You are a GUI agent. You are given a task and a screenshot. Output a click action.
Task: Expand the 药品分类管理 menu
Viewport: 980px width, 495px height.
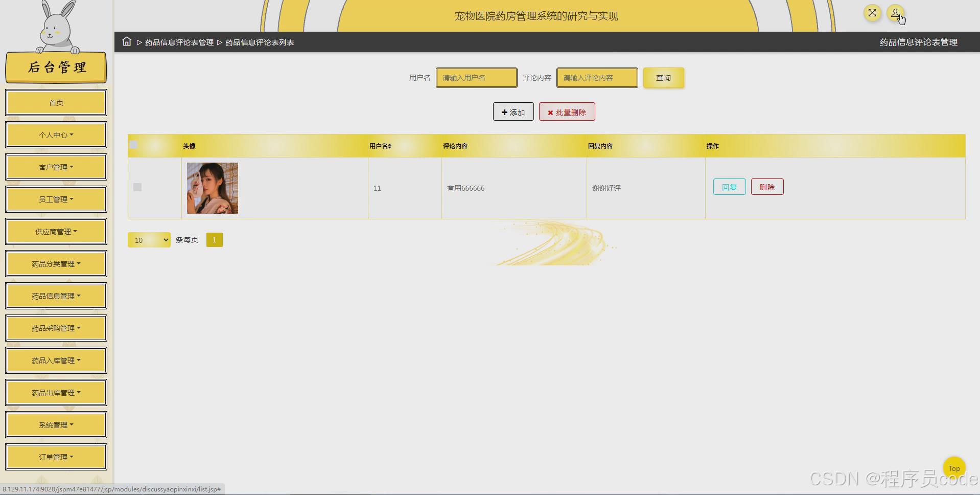(56, 264)
